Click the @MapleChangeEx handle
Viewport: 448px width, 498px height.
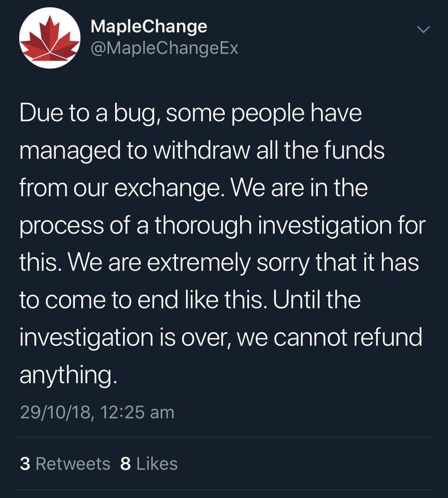coord(164,48)
